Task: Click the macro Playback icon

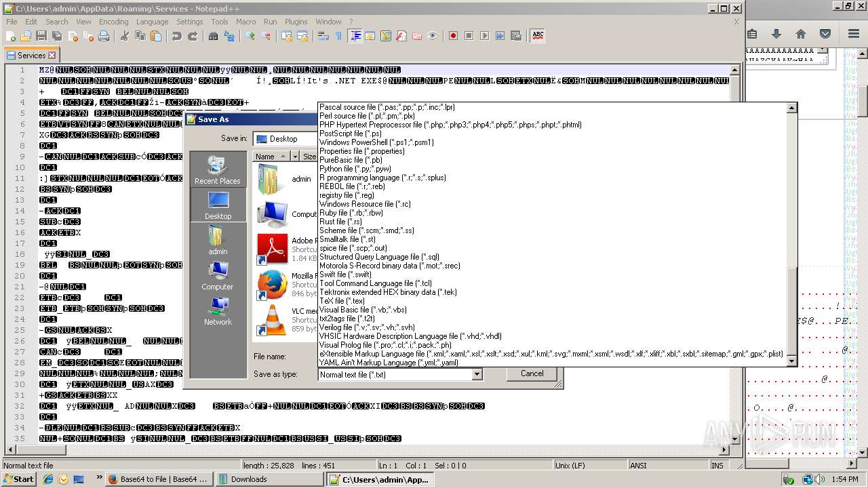Action: 484,36
